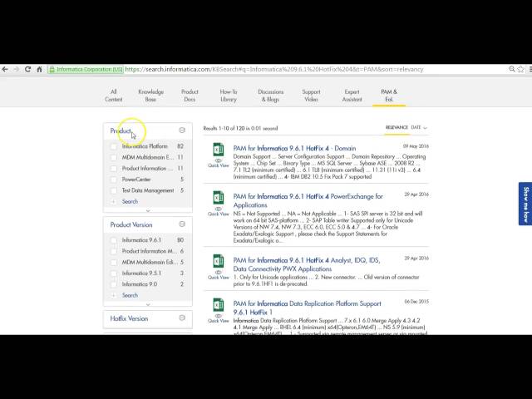This screenshot has height=399, width=532.
Task: Click the browser back arrow
Action: pos(5,69)
